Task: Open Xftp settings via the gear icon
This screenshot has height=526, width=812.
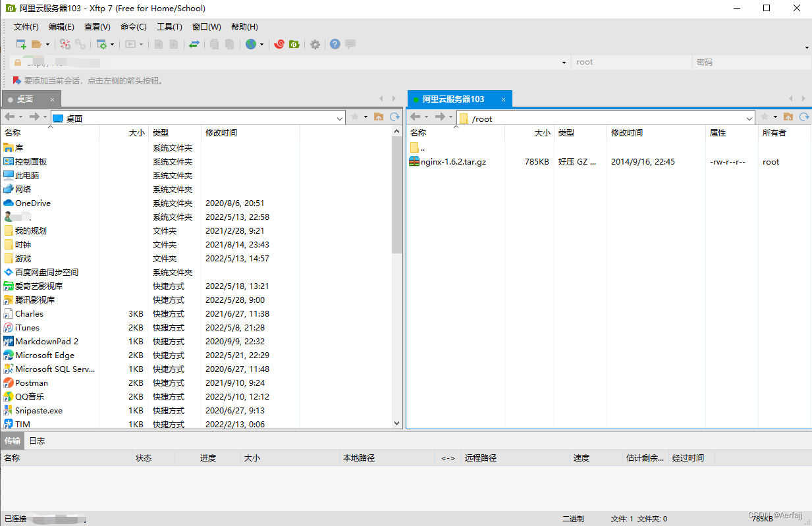Action: [315, 44]
